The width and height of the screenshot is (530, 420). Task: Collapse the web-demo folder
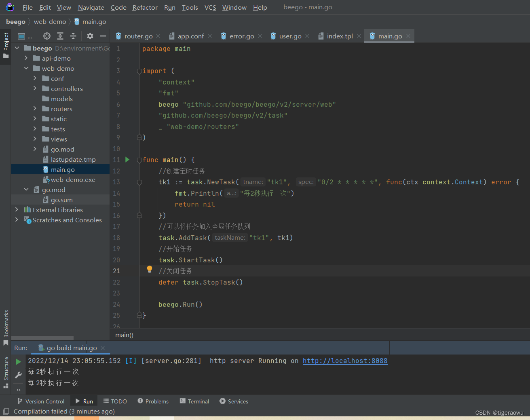click(x=26, y=68)
